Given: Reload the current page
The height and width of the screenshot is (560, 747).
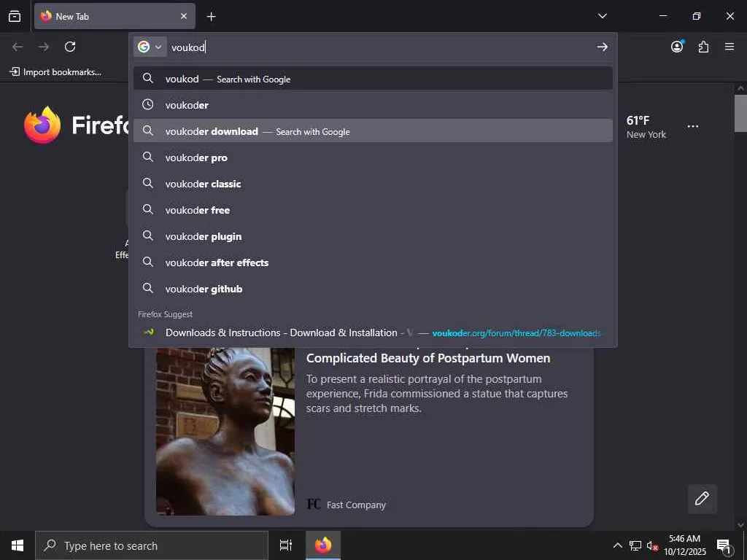Looking at the screenshot, I should (70, 47).
